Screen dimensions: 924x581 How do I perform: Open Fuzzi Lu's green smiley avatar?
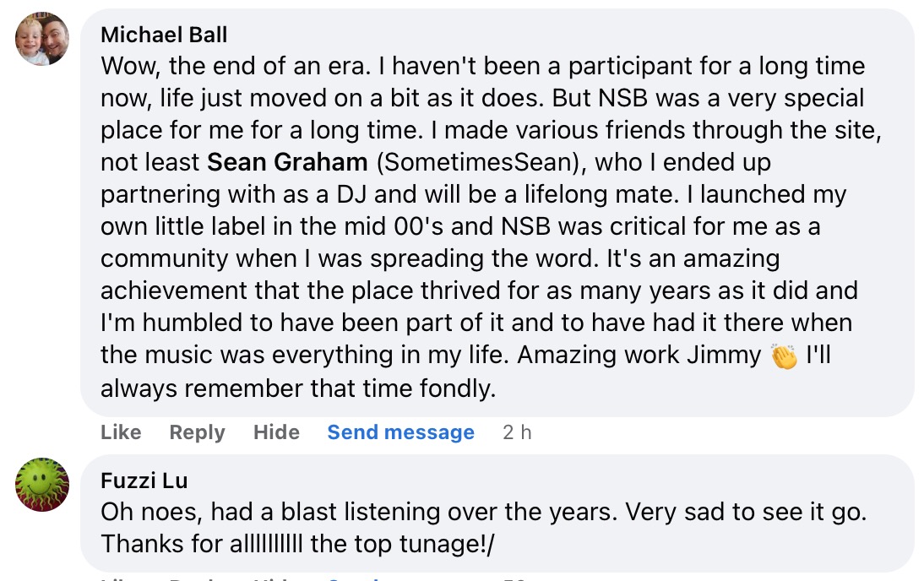[x=42, y=486]
